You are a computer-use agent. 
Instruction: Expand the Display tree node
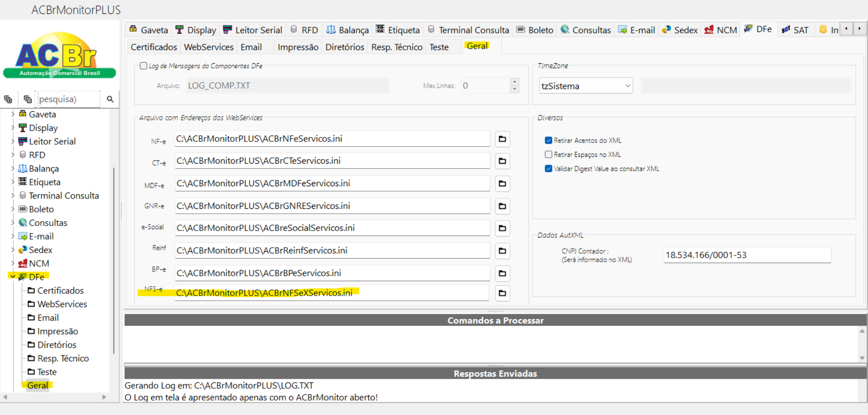tap(13, 128)
